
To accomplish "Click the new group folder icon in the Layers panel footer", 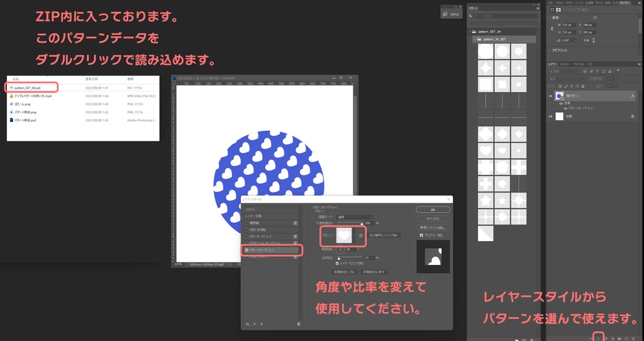I will (x=619, y=338).
